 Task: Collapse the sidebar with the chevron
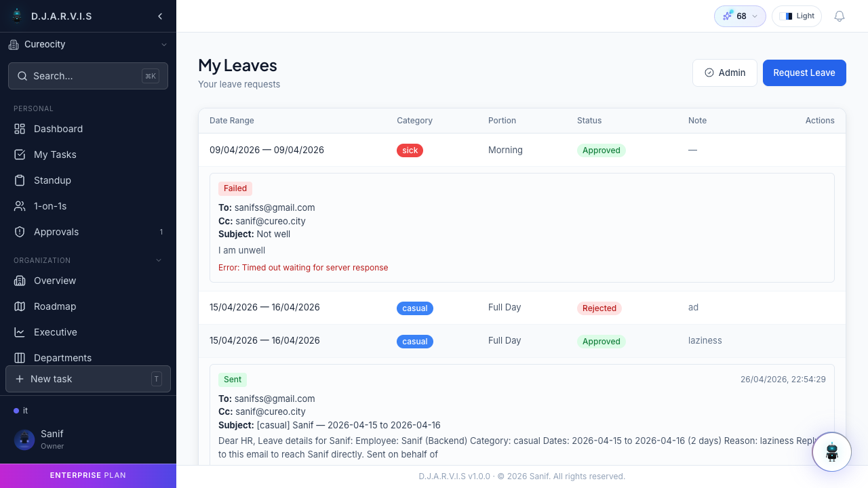point(160,16)
